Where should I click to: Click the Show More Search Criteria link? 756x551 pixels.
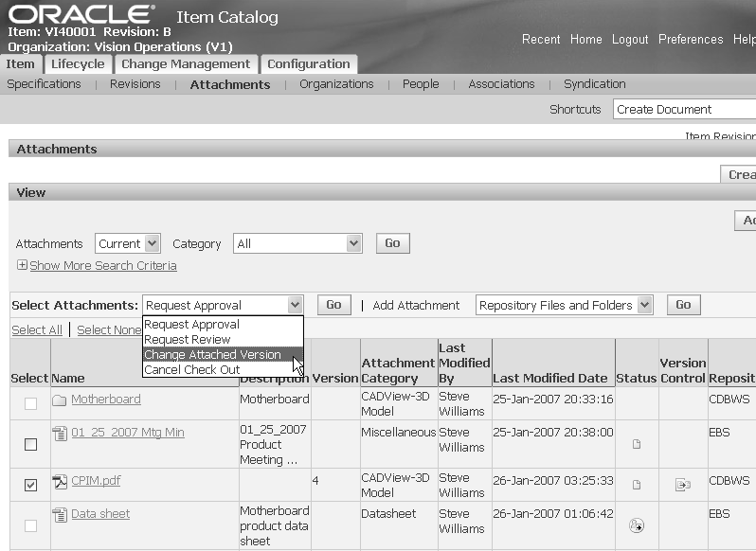click(102, 265)
